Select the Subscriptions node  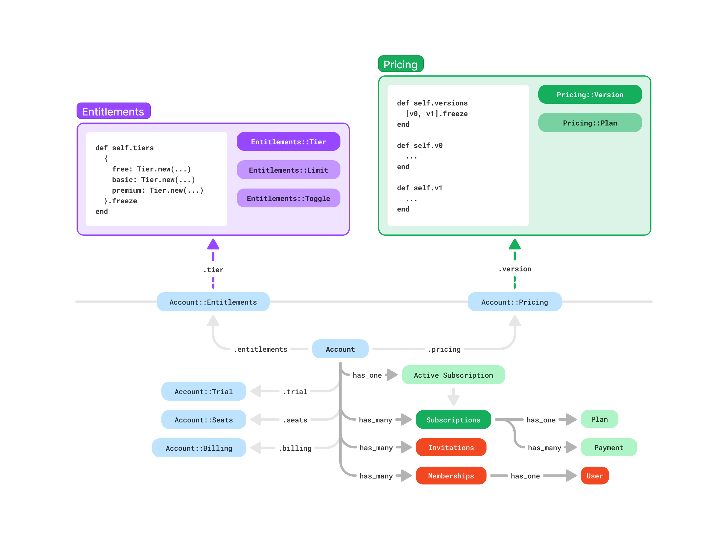tap(453, 420)
